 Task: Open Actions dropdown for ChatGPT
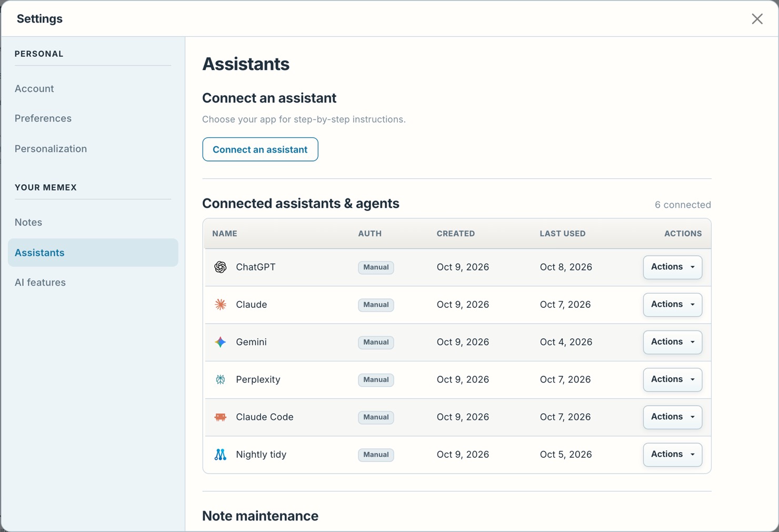tap(673, 267)
